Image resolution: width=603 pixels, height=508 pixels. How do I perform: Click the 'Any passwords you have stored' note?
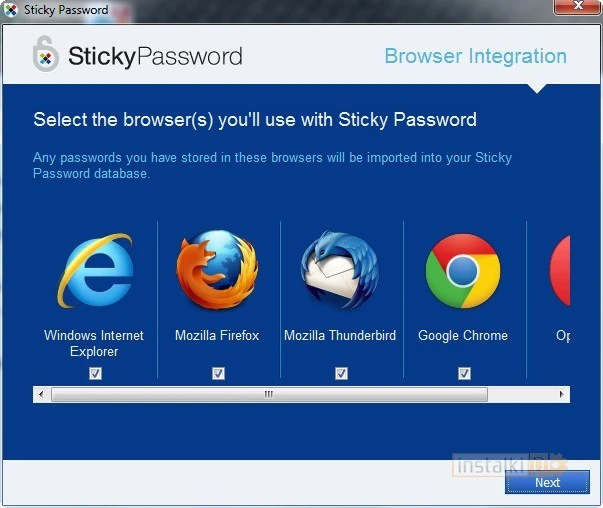[272, 165]
